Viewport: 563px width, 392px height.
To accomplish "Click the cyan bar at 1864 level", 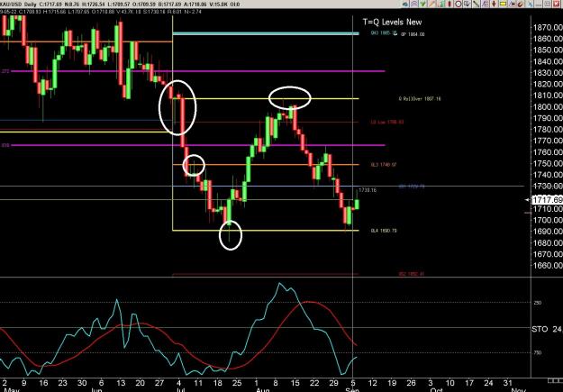I will click(266, 33).
